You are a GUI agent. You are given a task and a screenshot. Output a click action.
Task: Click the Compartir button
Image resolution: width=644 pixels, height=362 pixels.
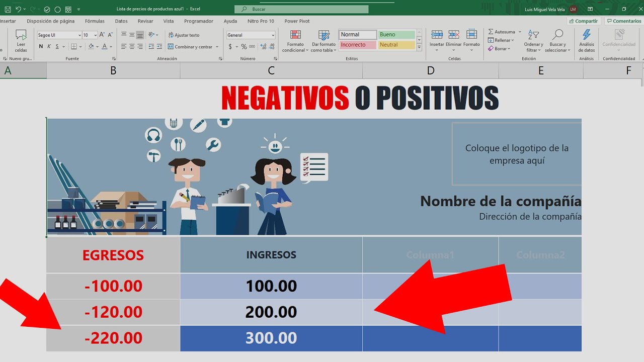584,21
